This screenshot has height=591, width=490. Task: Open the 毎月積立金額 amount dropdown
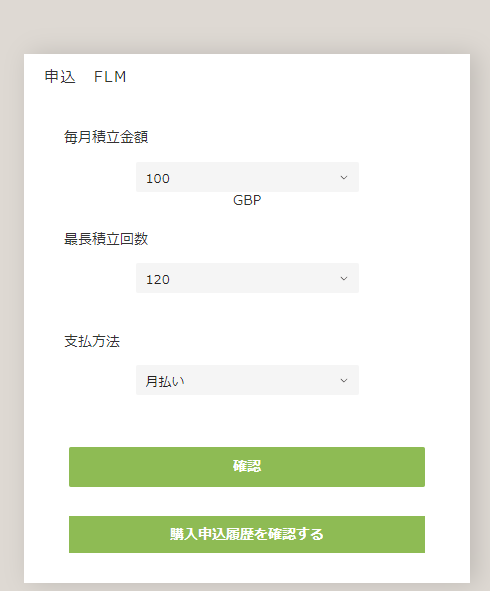click(x=247, y=177)
